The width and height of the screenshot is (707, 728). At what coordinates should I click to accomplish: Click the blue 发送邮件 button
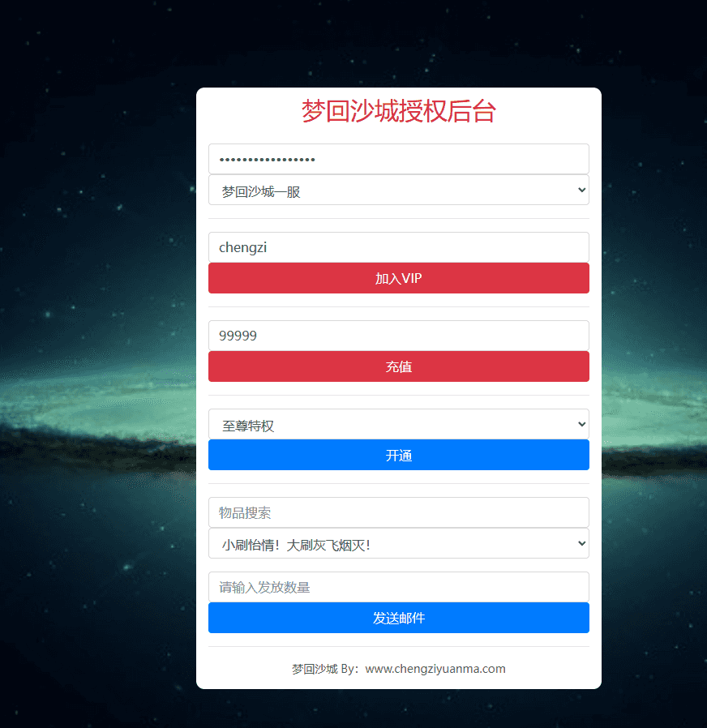[398, 618]
